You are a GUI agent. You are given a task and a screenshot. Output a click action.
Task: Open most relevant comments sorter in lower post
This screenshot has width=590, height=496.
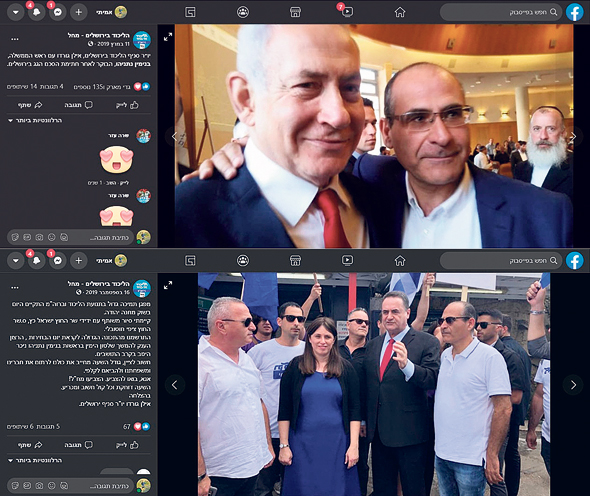[x=35, y=460]
